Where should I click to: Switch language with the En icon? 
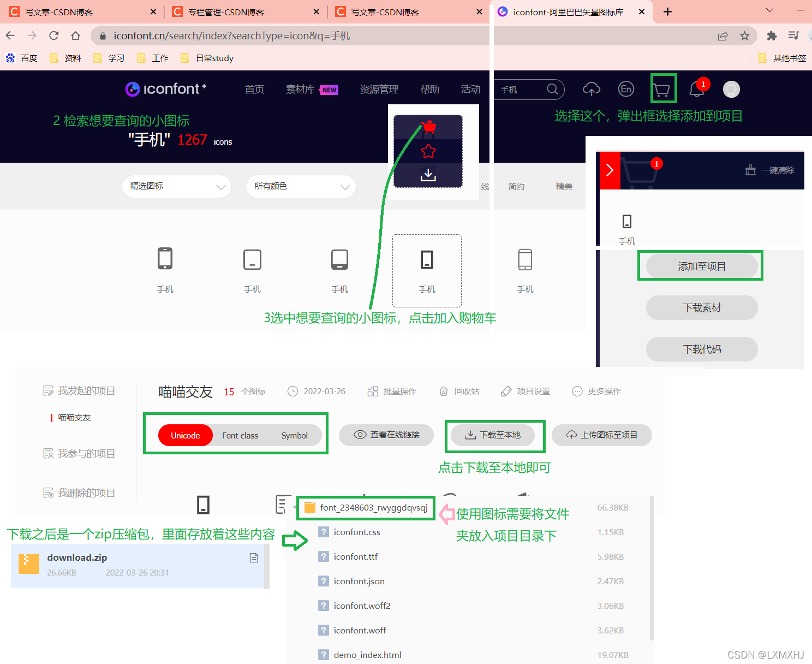626,89
